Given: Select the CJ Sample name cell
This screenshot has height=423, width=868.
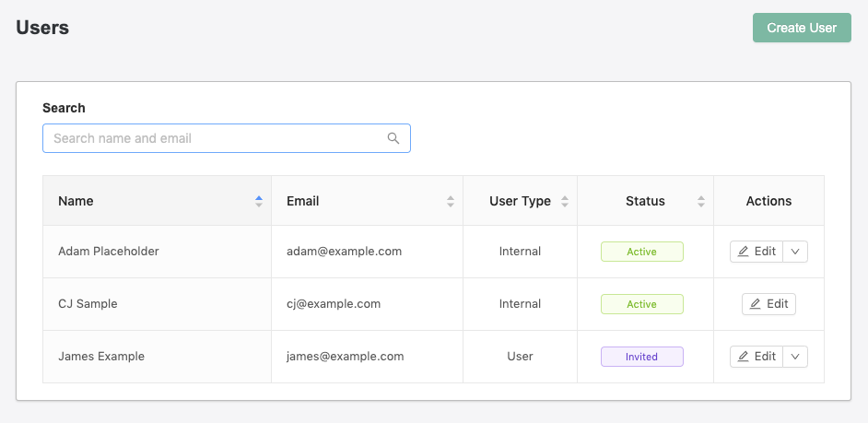Looking at the screenshot, I should (88, 304).
